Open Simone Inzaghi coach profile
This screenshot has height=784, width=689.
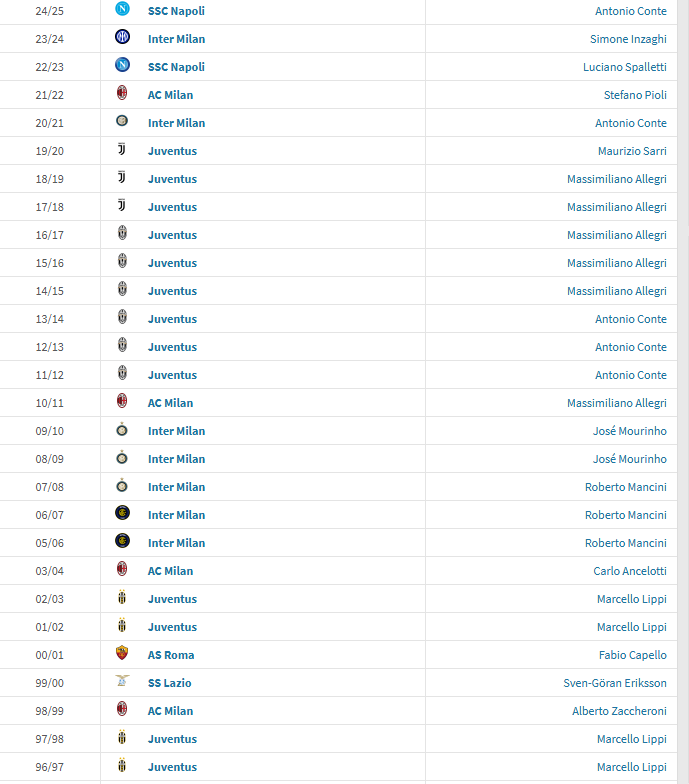pyautogui.click(x=628, y=39)
